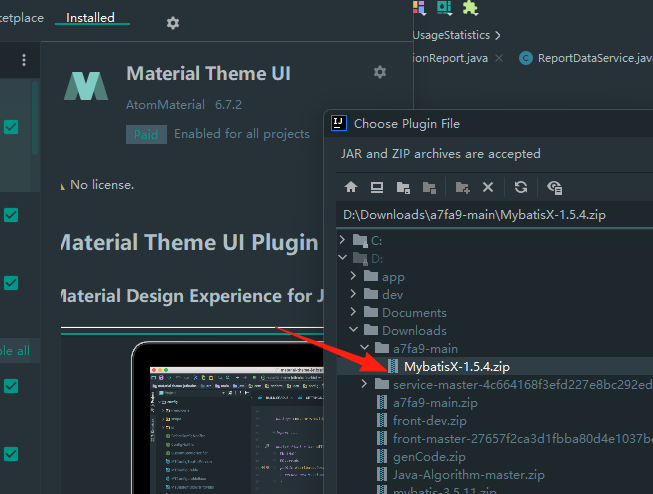Click the warning icon beside No license
The height and width of the screenshot is (494, 653).
tap(63, 186)
